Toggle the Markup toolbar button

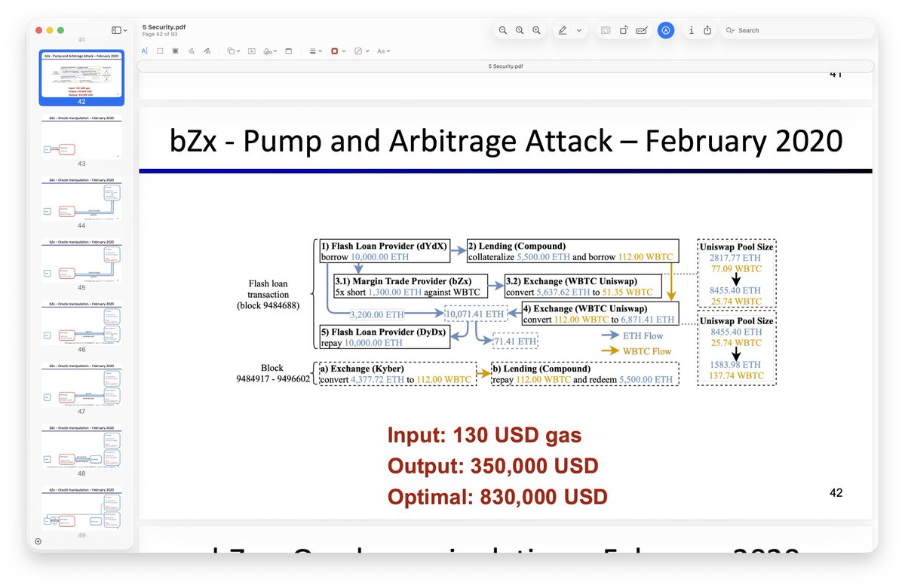(665, 30)
